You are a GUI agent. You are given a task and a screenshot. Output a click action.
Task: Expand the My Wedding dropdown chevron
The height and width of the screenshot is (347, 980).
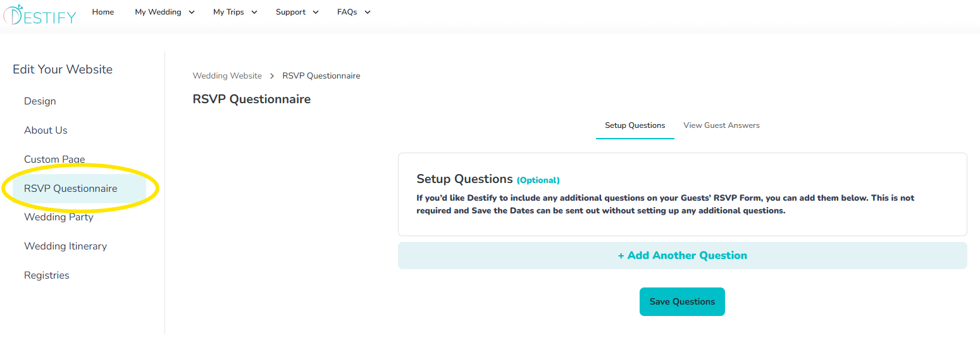[192, 12]
